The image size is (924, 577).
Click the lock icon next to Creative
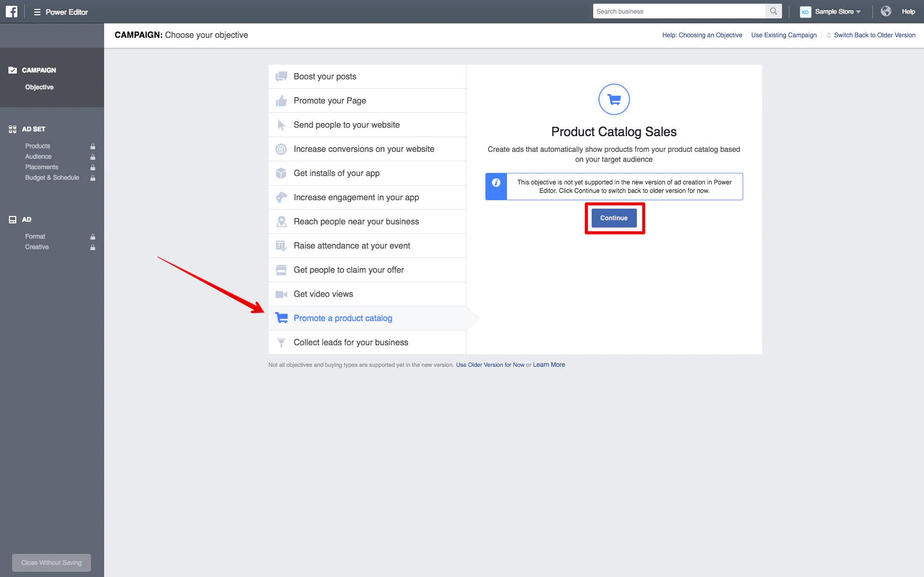pyautogui.click(x=93, y=247)
